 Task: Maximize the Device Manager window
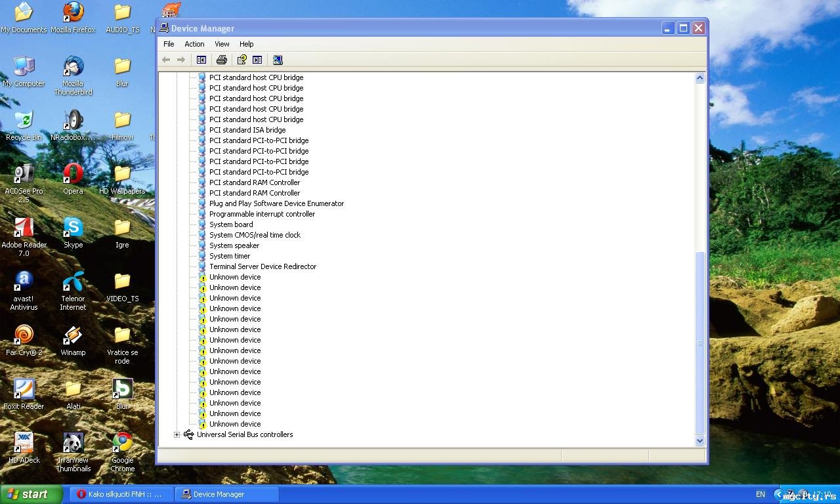pyautogui.click(x=683, y=28)
